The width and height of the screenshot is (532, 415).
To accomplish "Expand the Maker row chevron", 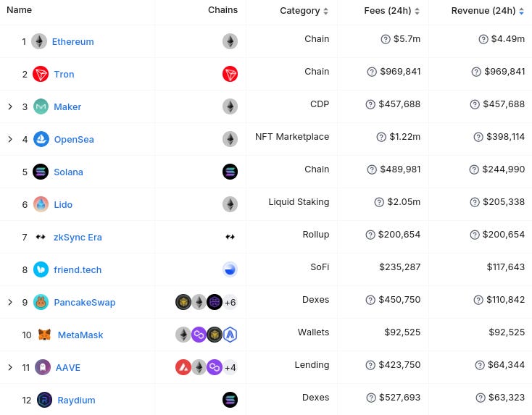I will pyautogui.click(x=10, y=106).
